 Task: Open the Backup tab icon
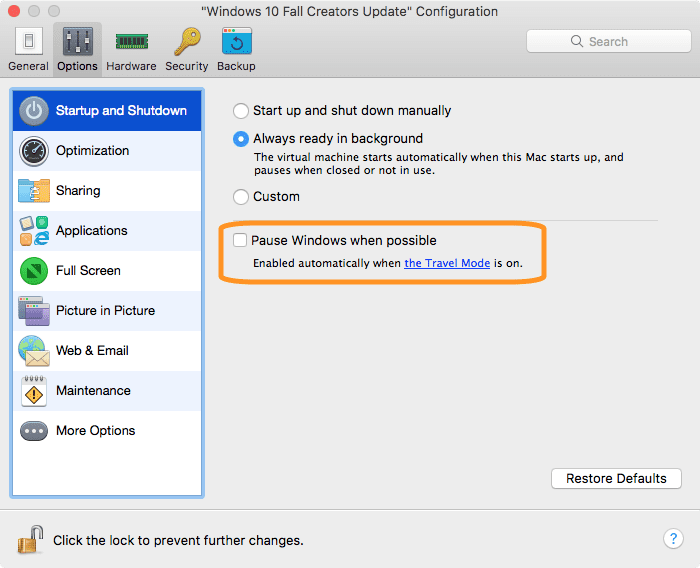(x=237, y=42)
